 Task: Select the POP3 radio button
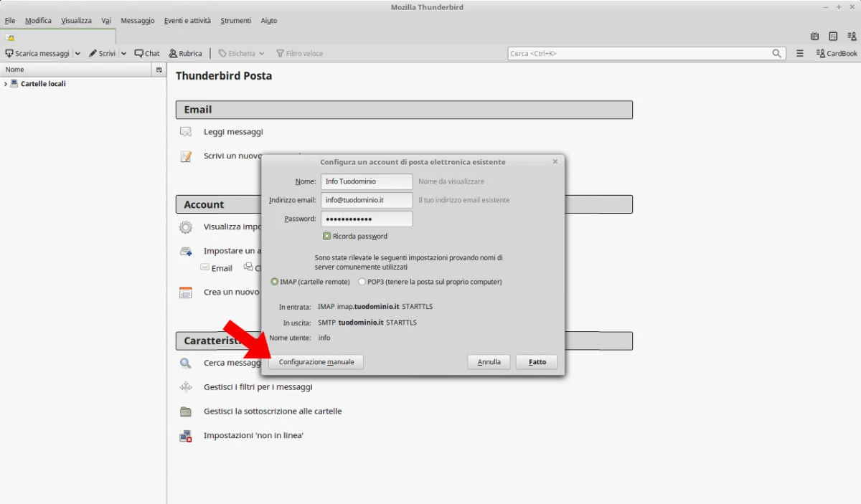pyautogui.click(x=362, y=282)
